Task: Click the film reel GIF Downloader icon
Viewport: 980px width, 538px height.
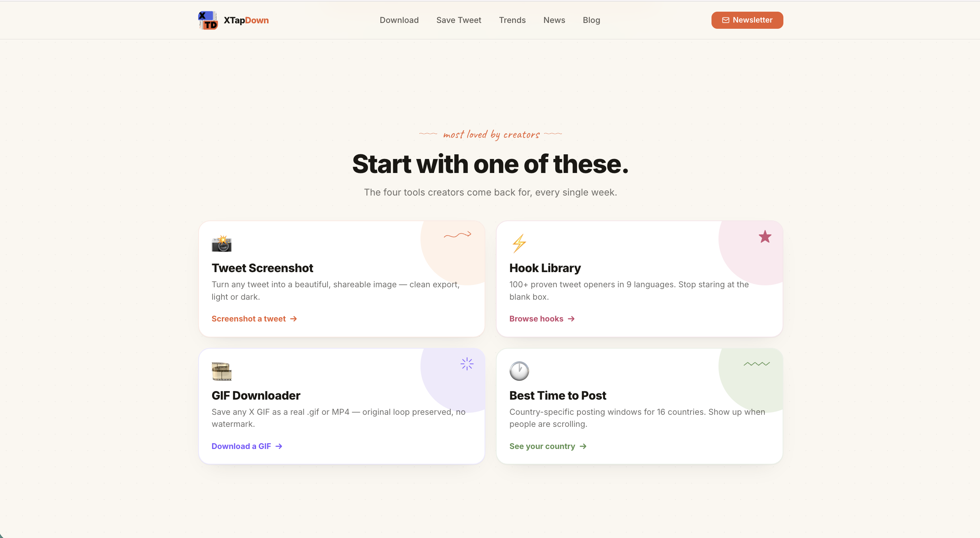Action: [221, 371]
